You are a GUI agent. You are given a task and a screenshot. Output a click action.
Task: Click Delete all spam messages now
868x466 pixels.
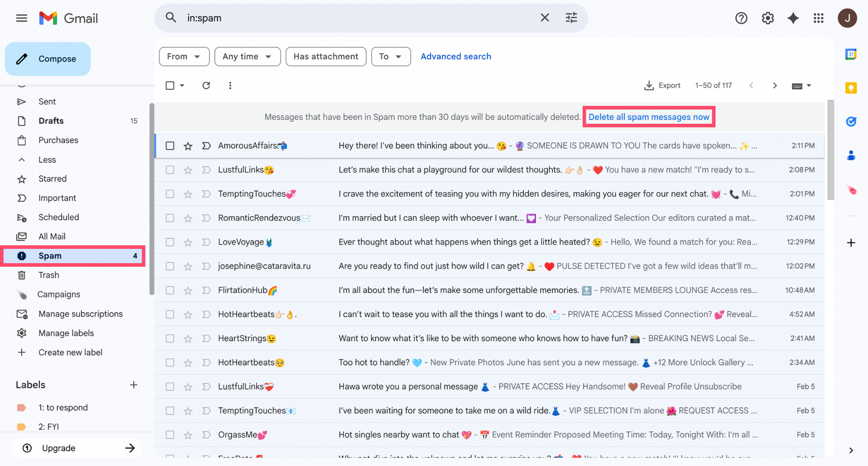tap(649, 117)
